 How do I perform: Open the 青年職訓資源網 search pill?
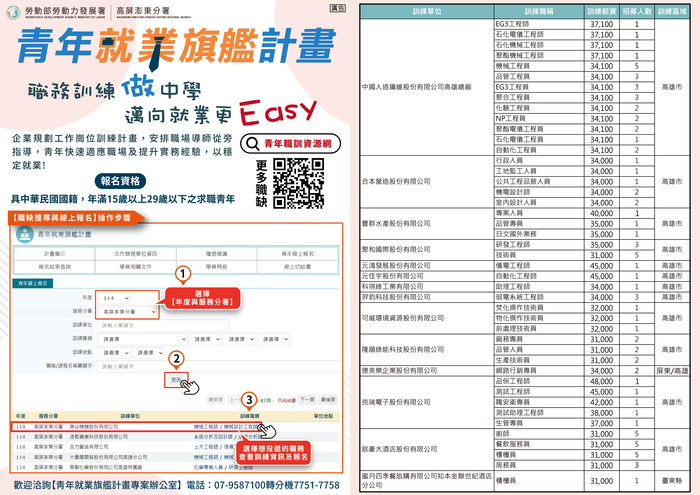pos(290,144)
